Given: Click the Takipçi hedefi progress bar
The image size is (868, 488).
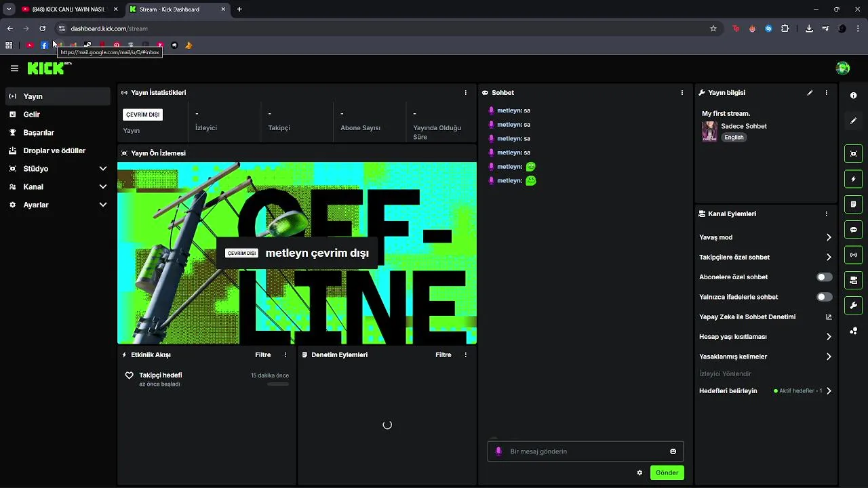Looking at the screenshot, I should pos(278,384).
